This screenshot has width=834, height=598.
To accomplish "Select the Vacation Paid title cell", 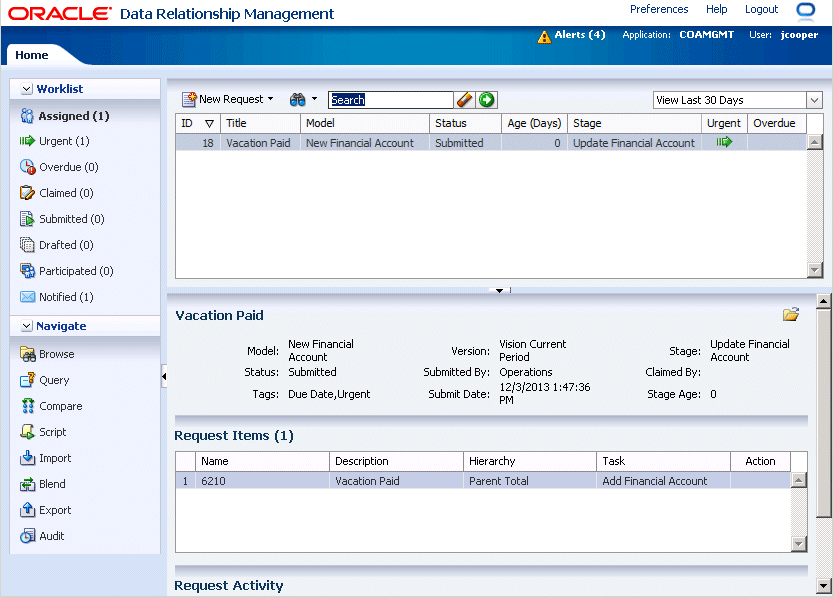I will click(x=260, y=143).
